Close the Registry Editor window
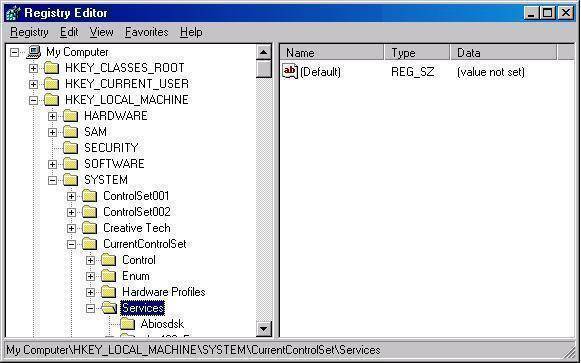This screenshot has height=363, width=581. pyautogui.click(x=566, y=13)
